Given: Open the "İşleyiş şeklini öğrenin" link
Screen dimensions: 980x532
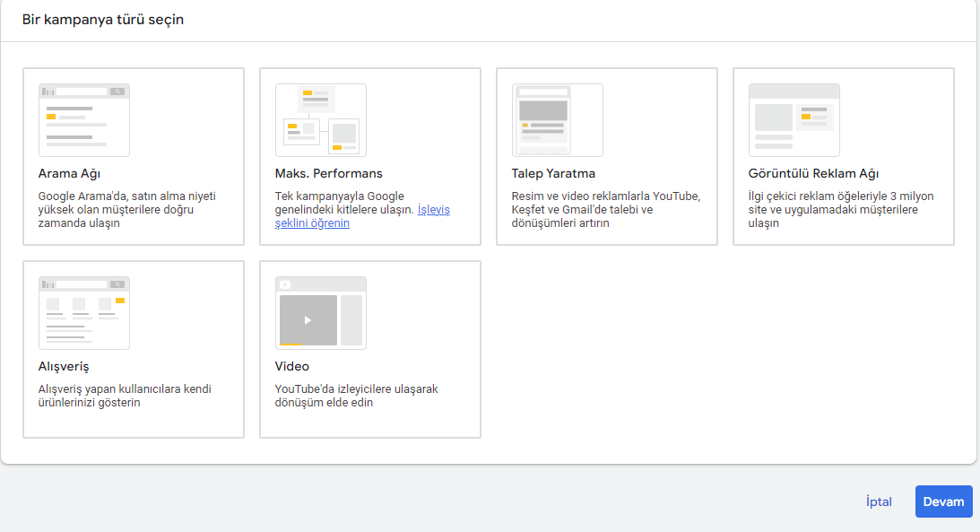Looking at the screenshot, I should (x=433, y=210).
